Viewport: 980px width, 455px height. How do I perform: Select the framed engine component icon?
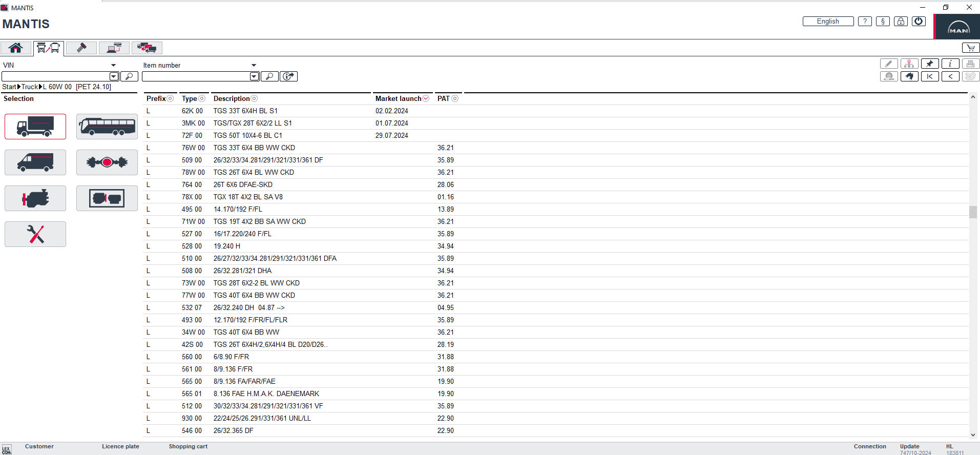pos(107,198)
